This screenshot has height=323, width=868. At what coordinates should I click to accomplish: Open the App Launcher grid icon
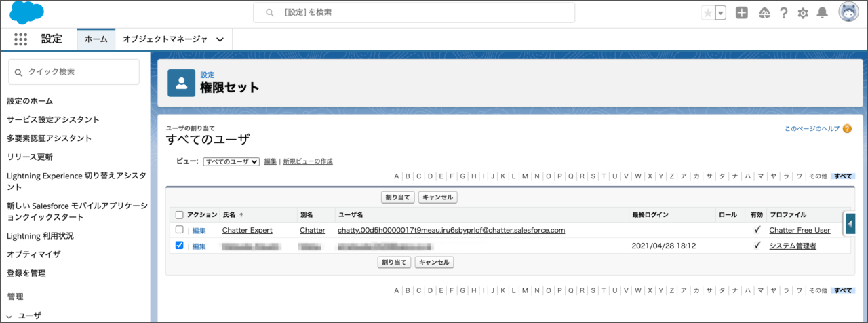click(x=20, y=39)
